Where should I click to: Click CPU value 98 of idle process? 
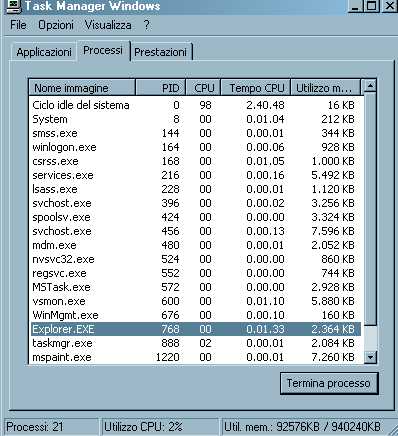click(205, 105)
